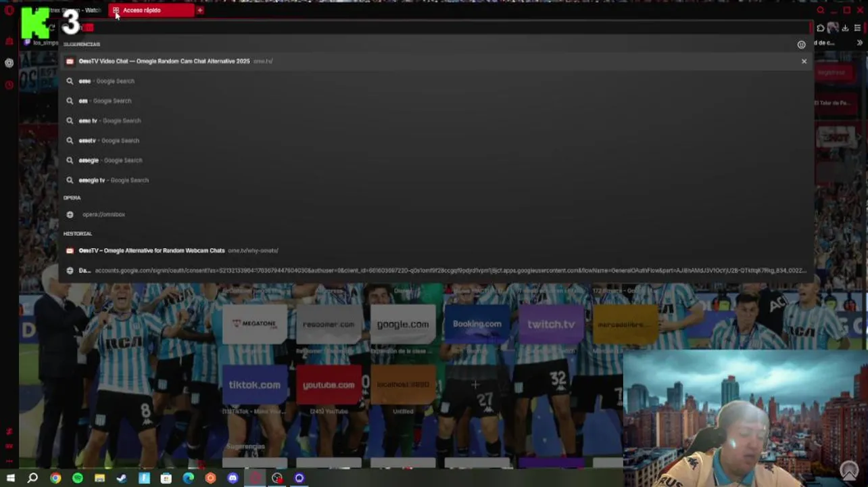Open the tab search magnifier icon
The width and height of the screenshot is (868, 487).
[820, 10]
